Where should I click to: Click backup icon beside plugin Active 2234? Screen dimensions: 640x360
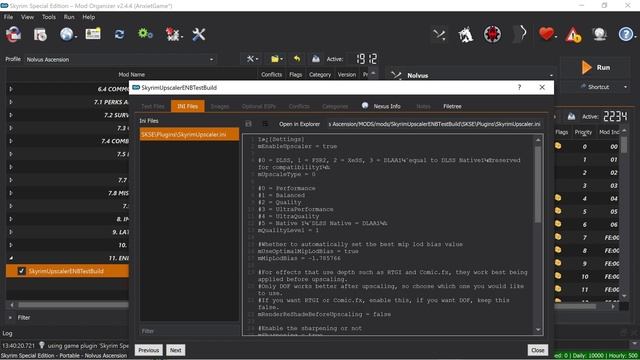571,117
